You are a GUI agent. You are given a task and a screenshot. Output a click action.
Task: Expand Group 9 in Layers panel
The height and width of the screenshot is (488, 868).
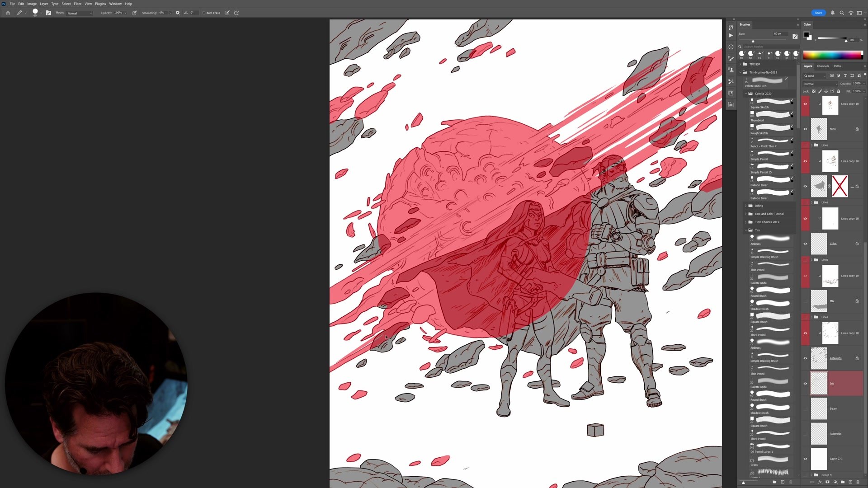(x=812, y=475)
